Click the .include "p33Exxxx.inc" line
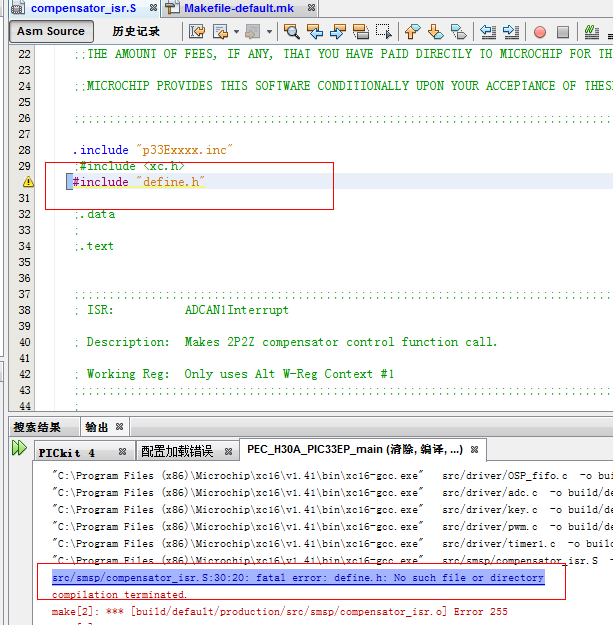Viewport: 613px width, 625px height. [152, 150]
